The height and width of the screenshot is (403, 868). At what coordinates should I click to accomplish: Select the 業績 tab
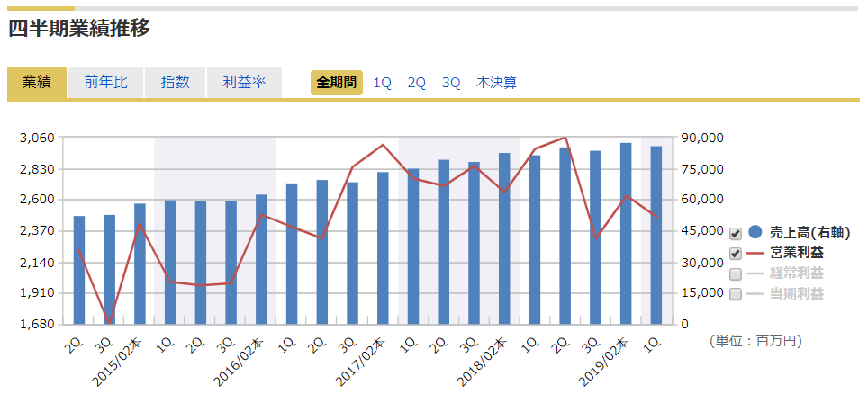click(37, 83)
